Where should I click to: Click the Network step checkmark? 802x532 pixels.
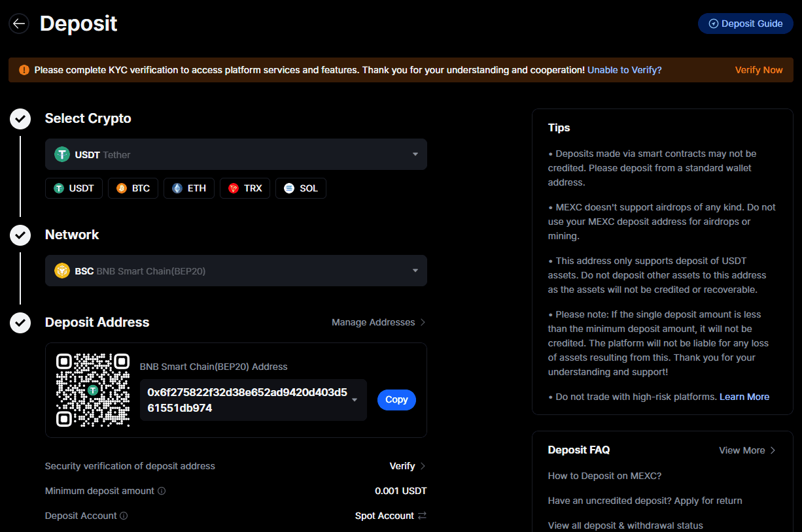click(x=20, y=235)
